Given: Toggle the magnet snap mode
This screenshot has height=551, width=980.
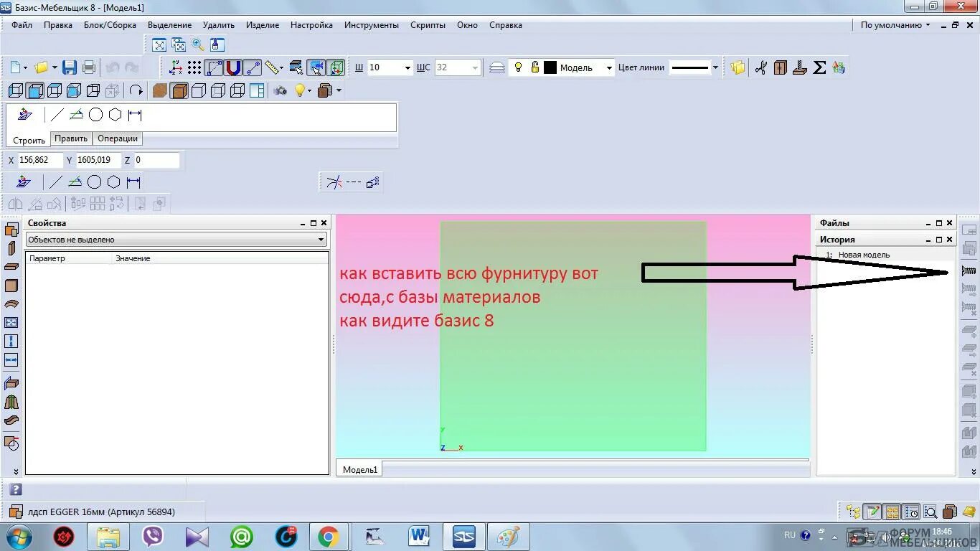Looking at the screenshot, I should (x=233, y=67).
